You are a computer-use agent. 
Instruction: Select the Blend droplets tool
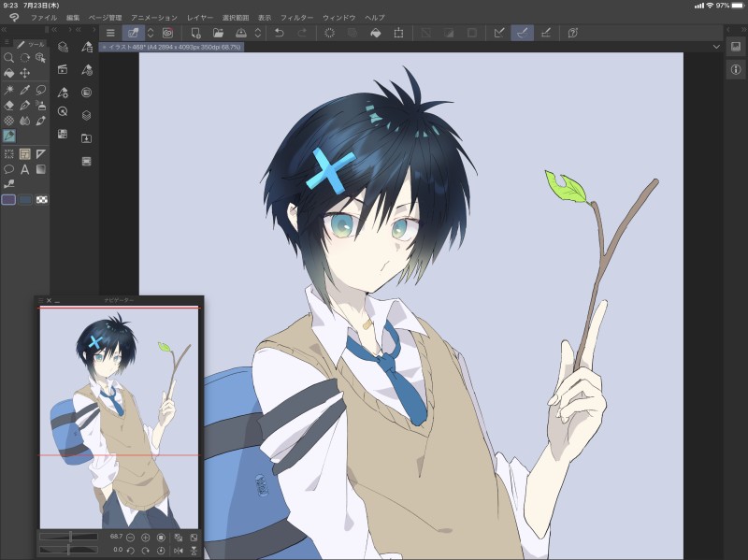pyautogui.click(x=25, y=121)
